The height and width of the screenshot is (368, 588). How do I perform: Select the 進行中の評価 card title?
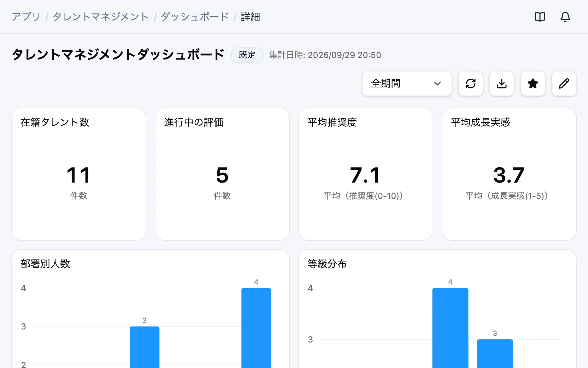194,122
